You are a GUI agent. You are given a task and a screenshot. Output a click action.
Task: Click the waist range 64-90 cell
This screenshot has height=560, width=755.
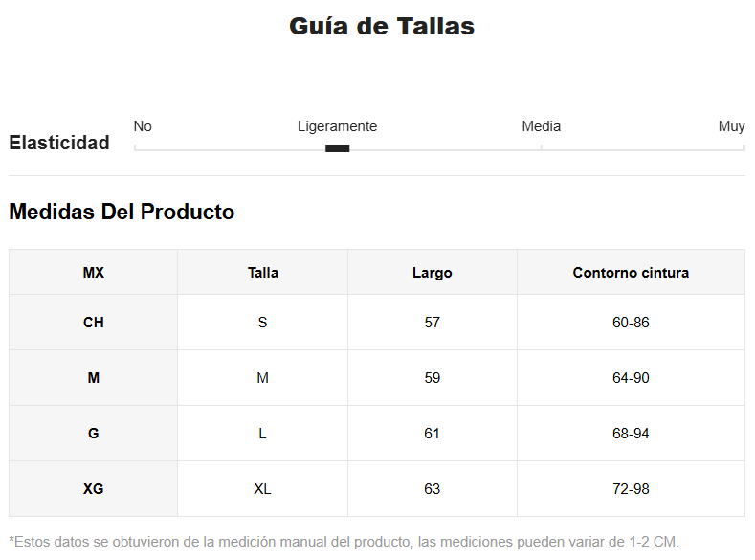(x=631, y=378)
